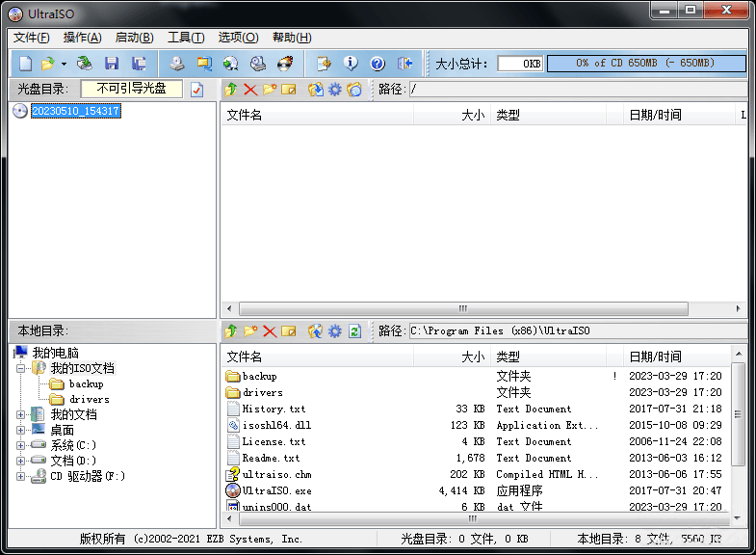Click the blue gear in local pane toolbar
The height and width of the screenshot is (555, 756).
[x=334, y=331]
